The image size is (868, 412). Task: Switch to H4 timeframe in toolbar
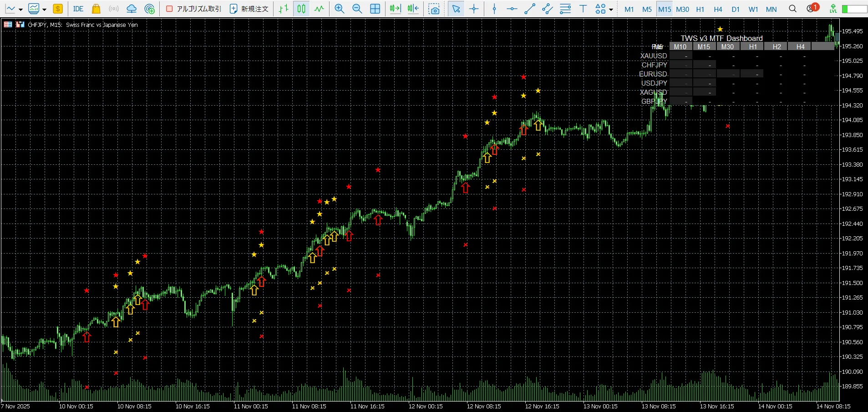[718, 9]
